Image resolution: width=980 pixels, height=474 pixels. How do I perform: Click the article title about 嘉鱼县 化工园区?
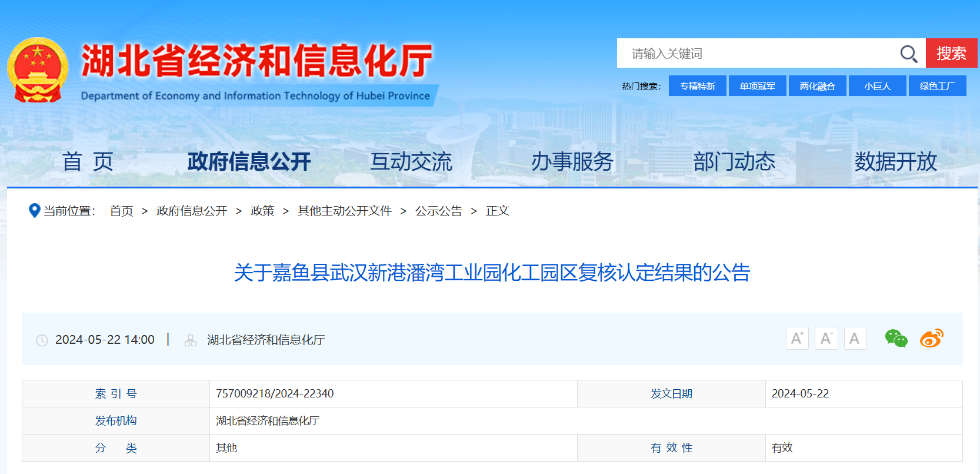tap(492, 273)
